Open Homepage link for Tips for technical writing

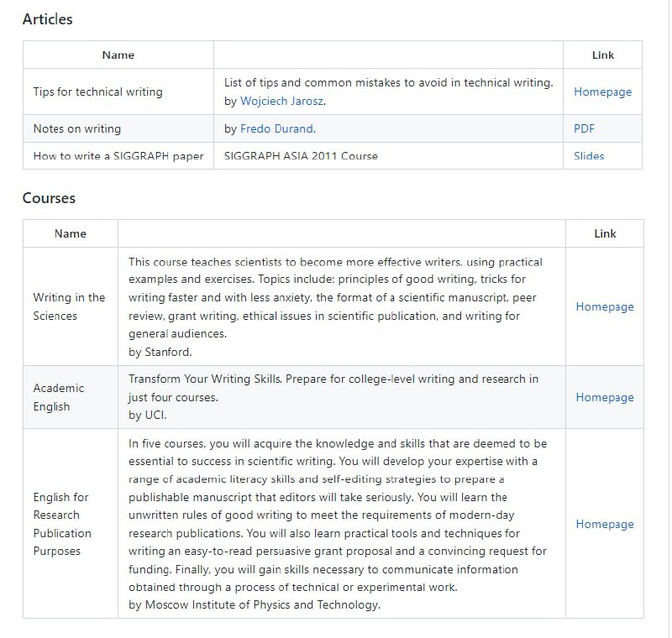[602, 92]
